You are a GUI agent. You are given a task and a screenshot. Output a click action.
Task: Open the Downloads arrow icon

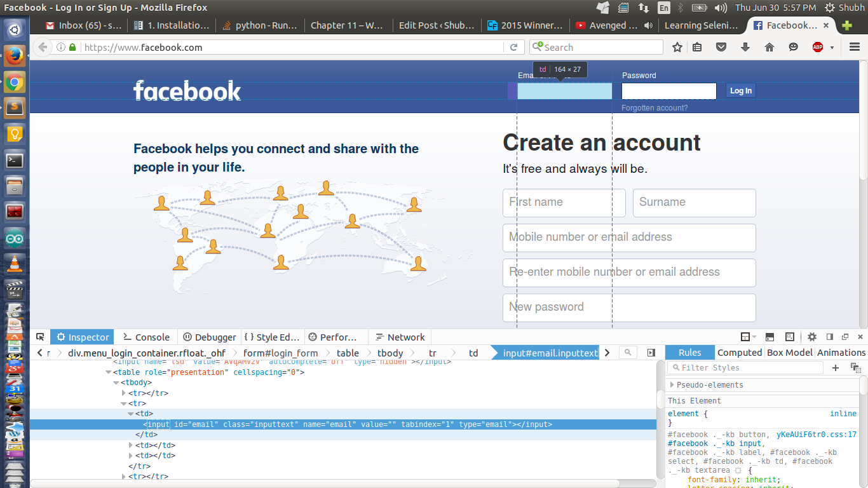745,47
